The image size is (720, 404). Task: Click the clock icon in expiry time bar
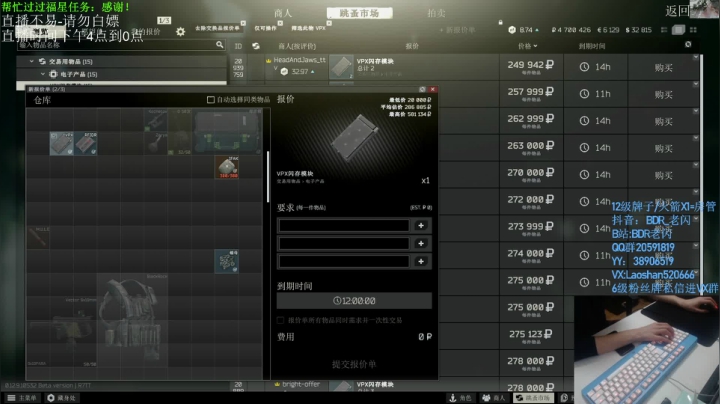pos(337,301)
